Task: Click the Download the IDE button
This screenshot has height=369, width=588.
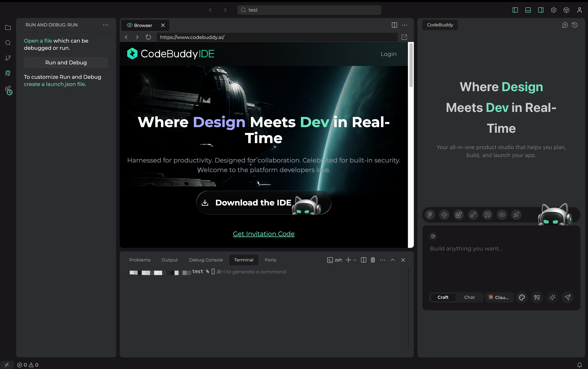Action: 263,203
